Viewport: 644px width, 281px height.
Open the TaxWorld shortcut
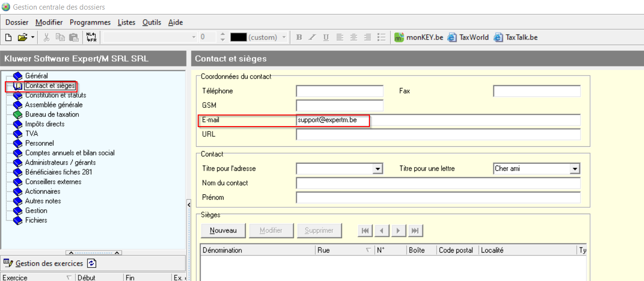click(468, 37)
